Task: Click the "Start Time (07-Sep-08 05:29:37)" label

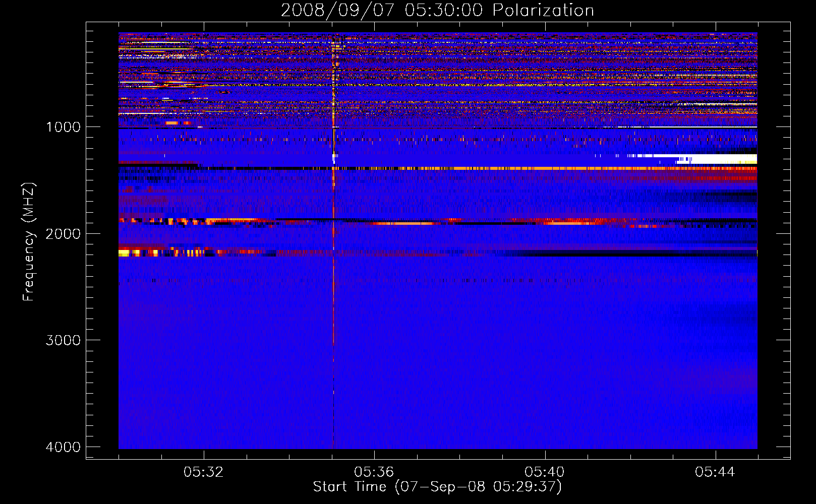Action: pos(437,487)
